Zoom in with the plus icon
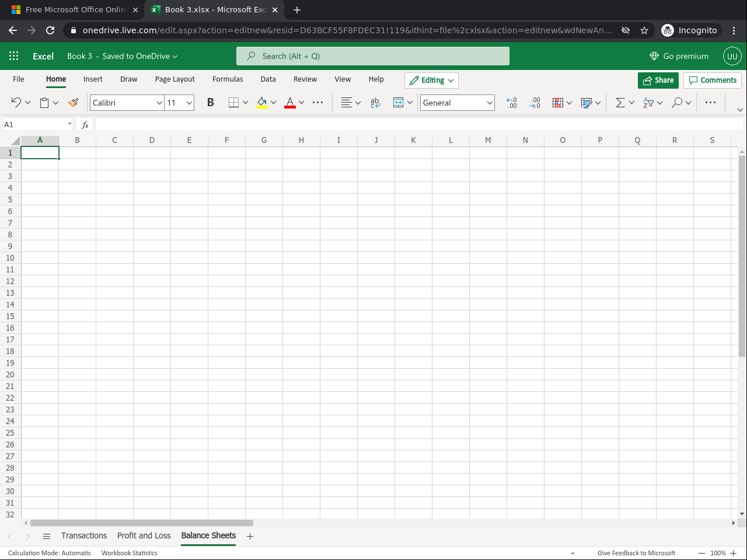 click(x=734, y=553)
